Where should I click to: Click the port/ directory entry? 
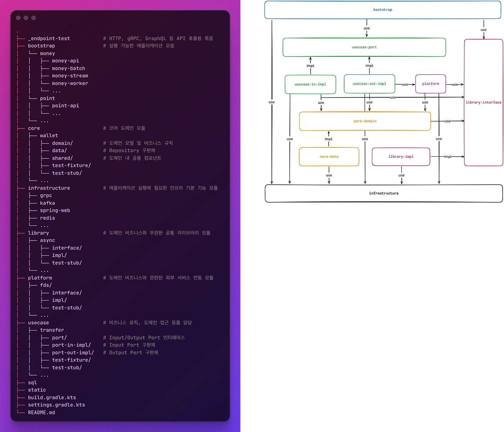(59, 338)
